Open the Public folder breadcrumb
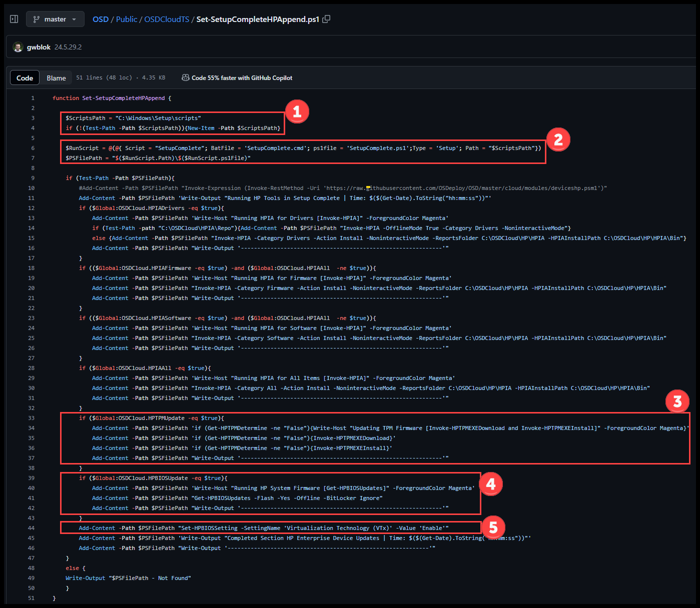 [127, 19]
